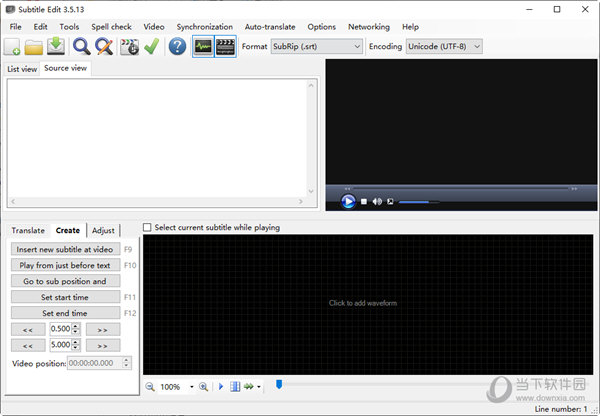Select the Create tab

(68, 230)
